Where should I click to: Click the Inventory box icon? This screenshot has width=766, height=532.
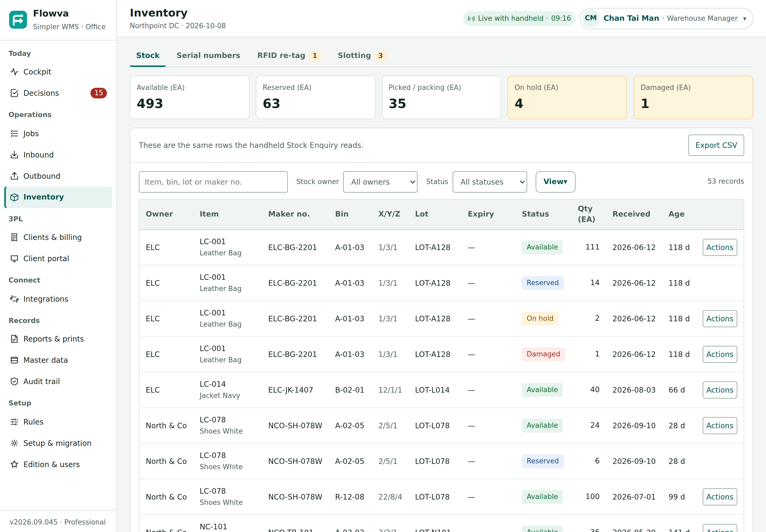14,197
